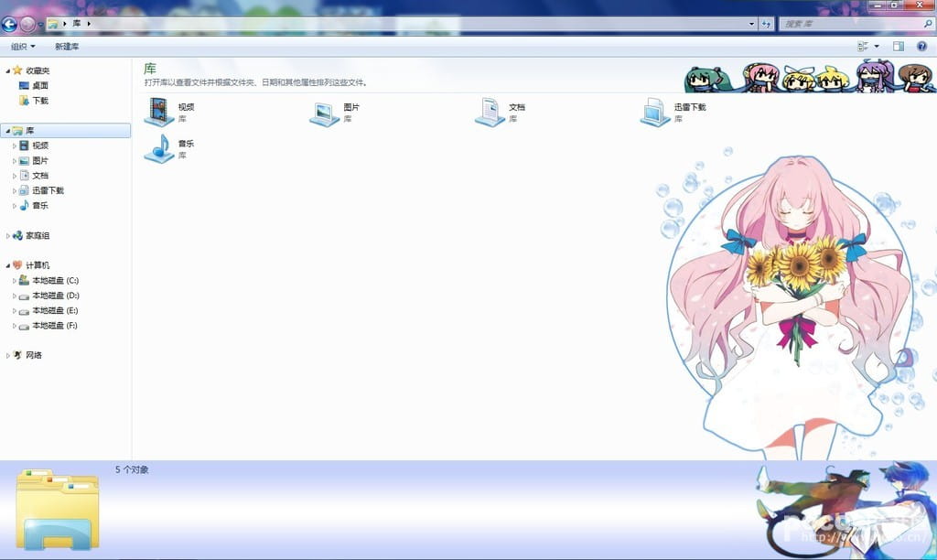Collapse the 计算机 node
The image size is (937, 560).
pyautogui.click(x=7, y=265)
